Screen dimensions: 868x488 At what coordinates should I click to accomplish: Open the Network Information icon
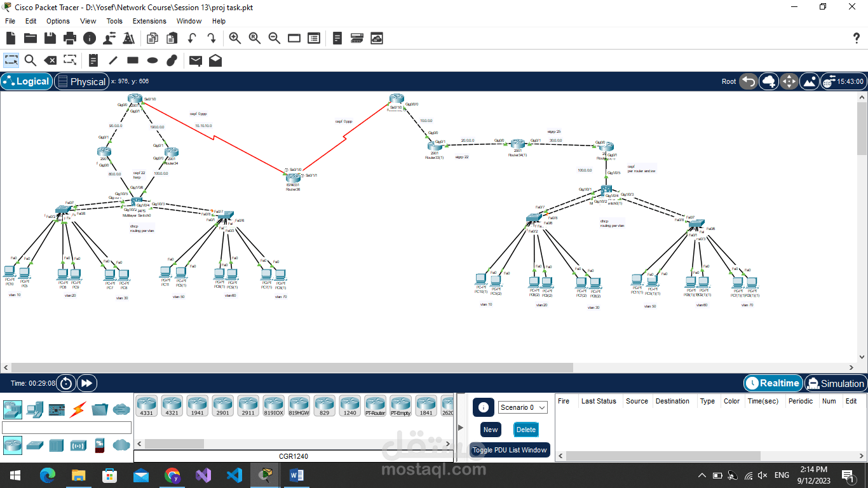90,38
